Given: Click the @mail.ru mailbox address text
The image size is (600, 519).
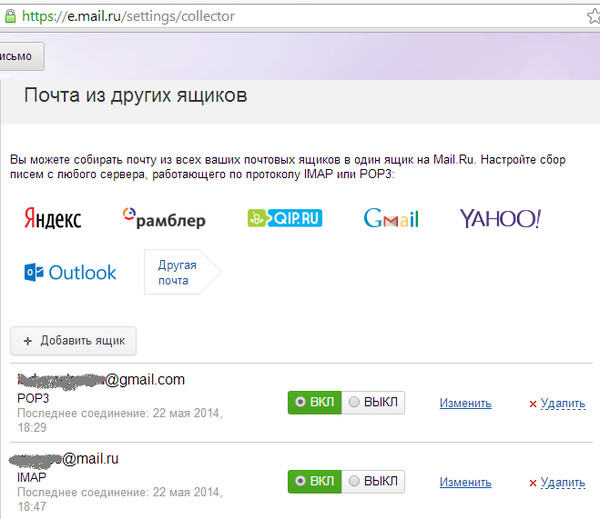Looking at the screenshot, I should click(64, 459).
